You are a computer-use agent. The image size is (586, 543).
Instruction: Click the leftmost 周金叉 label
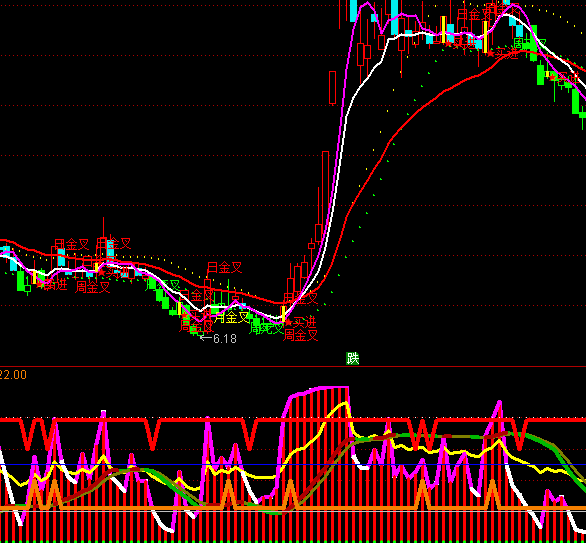coord(93,287)
